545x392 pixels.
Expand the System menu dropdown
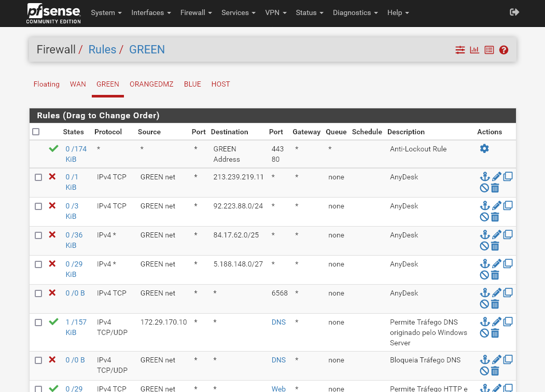point(106,12)
